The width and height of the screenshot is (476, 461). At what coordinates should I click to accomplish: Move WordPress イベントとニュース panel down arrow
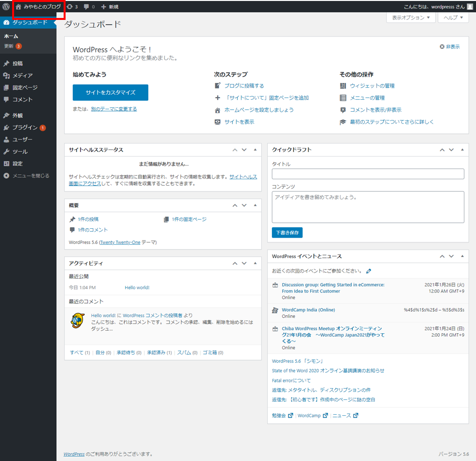coord(451,256)
